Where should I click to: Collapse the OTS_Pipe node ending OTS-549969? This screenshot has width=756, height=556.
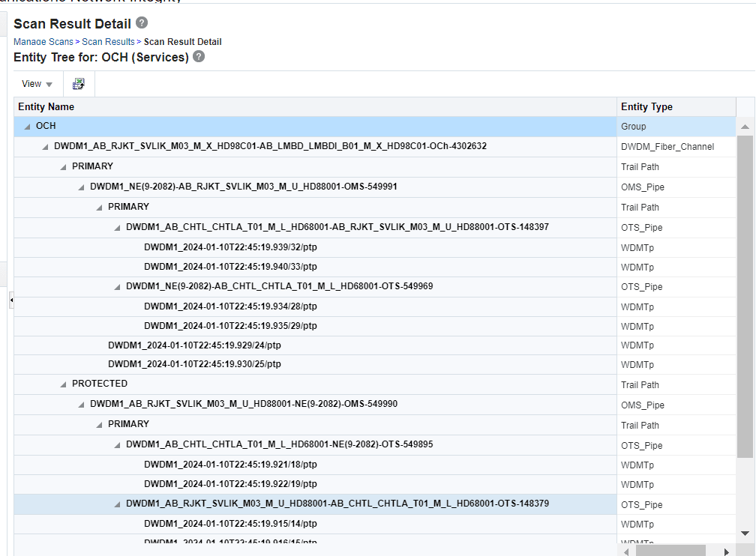[x=117, y=286]
